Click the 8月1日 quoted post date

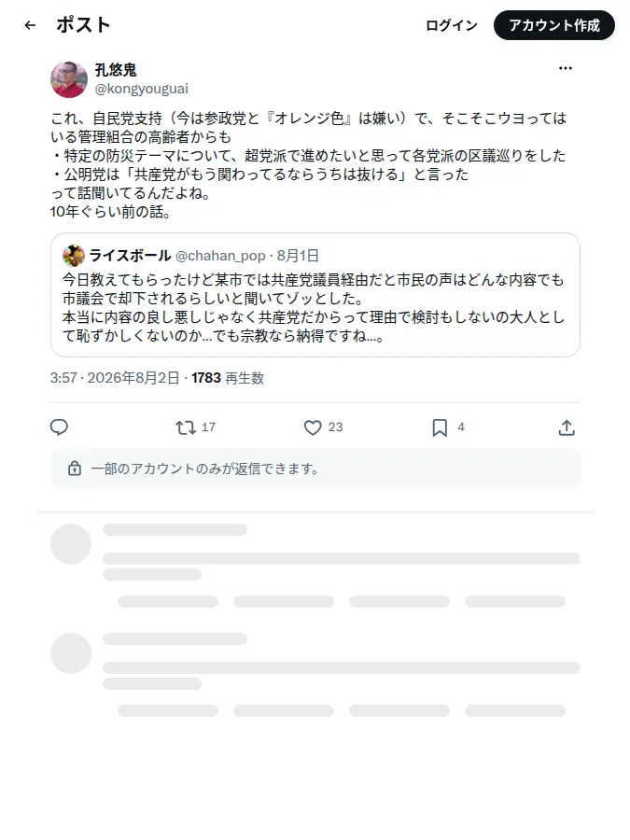(x=298, y=256)
